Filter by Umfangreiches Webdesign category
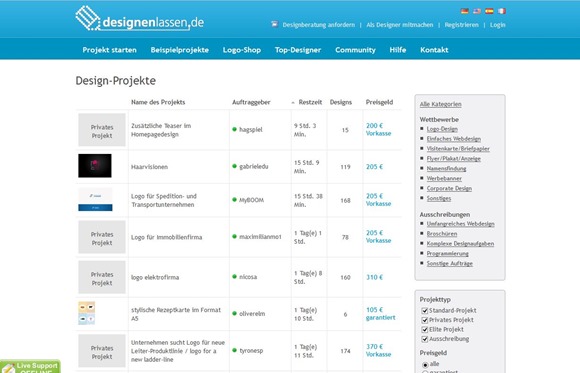Image resolution: width=580 pixels, height=373 pixels. point(461,224)
